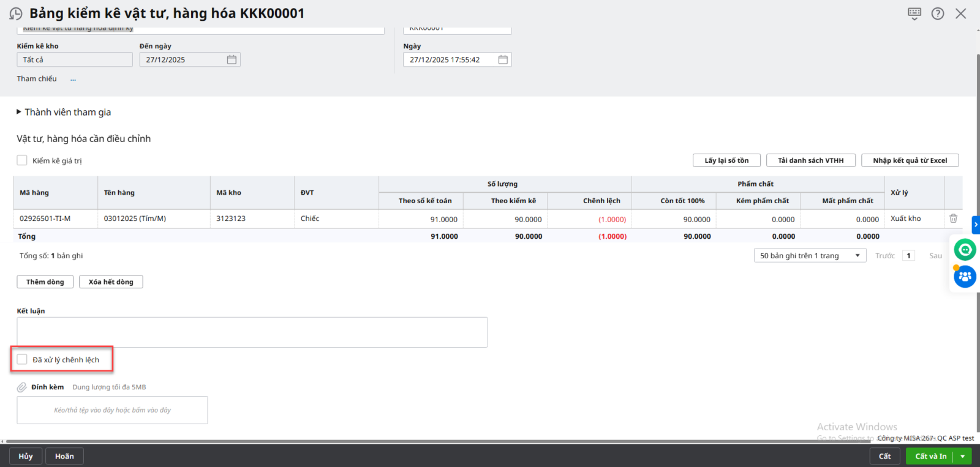Open the keyboard shortcuts icon
980x467 pixels.
coord(914,13)
